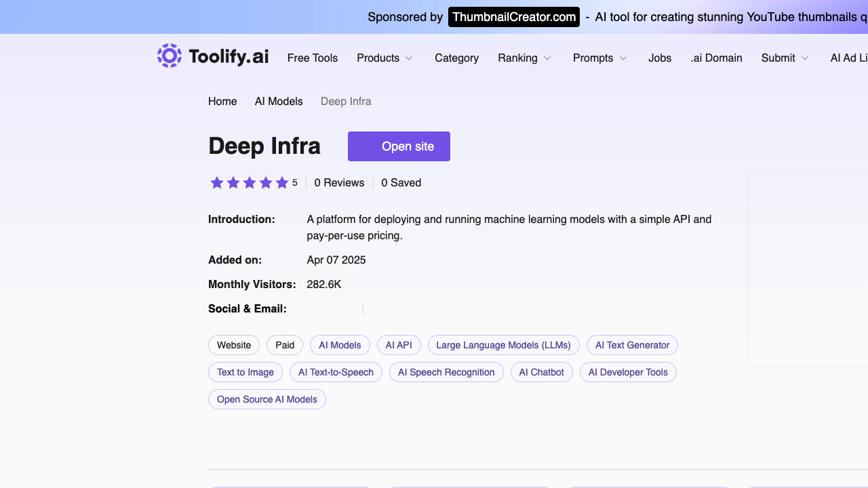Click the Toolify.ai logo icon
Screen dimensions: 868x488
(x=170, y=56)
